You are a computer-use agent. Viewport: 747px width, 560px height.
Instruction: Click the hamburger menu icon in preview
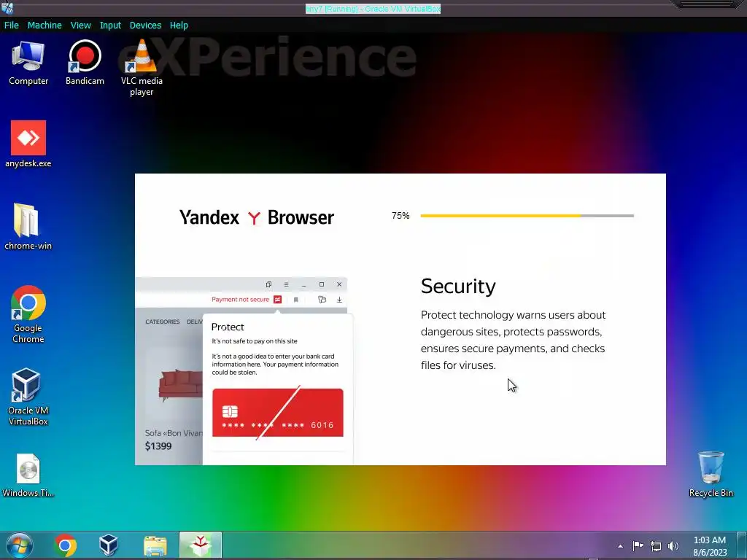point(286,284)
